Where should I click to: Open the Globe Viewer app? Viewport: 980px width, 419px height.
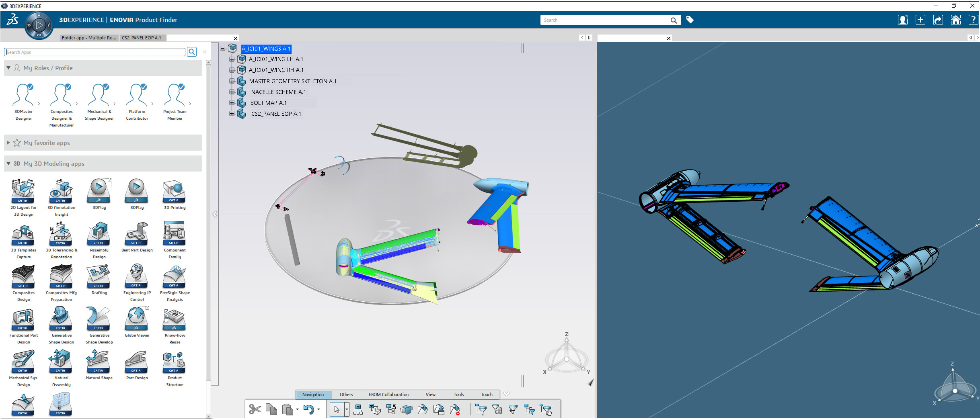(x=137, y=322)
